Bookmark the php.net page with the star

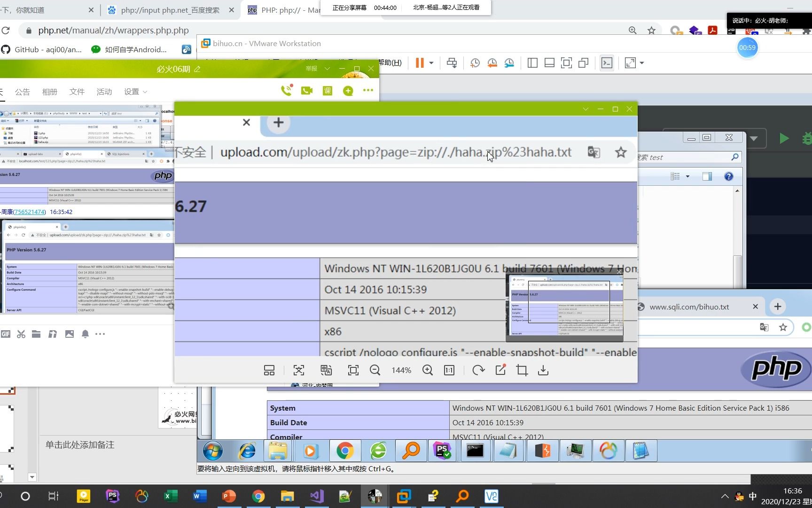651,31
